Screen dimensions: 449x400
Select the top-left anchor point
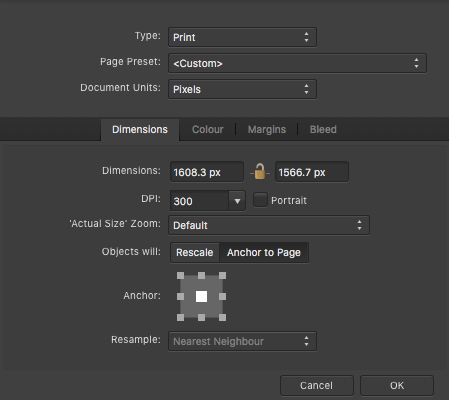180,275
